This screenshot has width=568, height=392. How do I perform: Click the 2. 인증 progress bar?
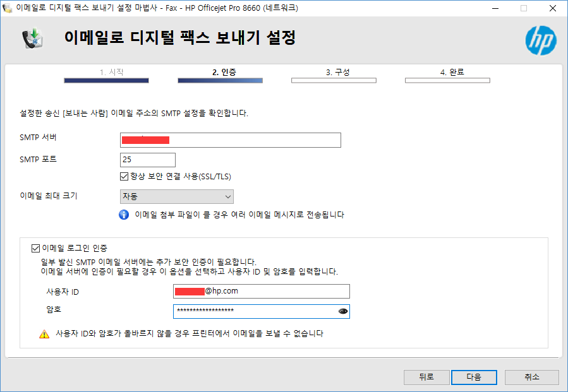(x=221, y=81)
